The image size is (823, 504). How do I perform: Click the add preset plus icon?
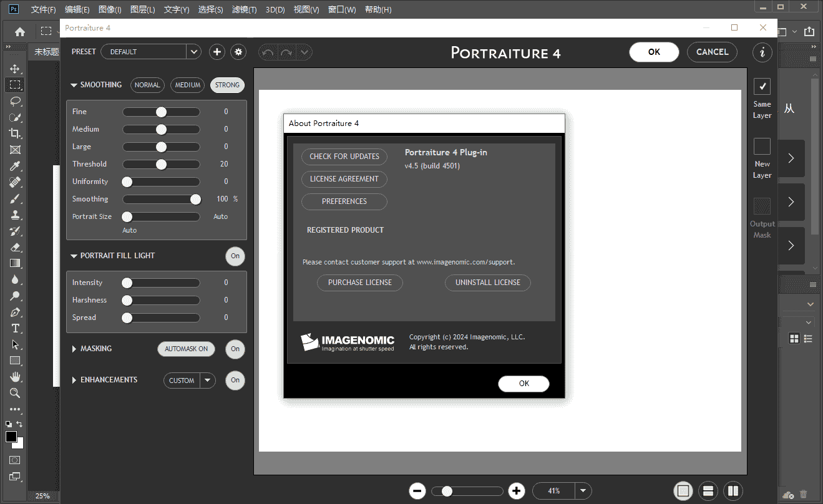pyautogui.click(x=217, y=52)
